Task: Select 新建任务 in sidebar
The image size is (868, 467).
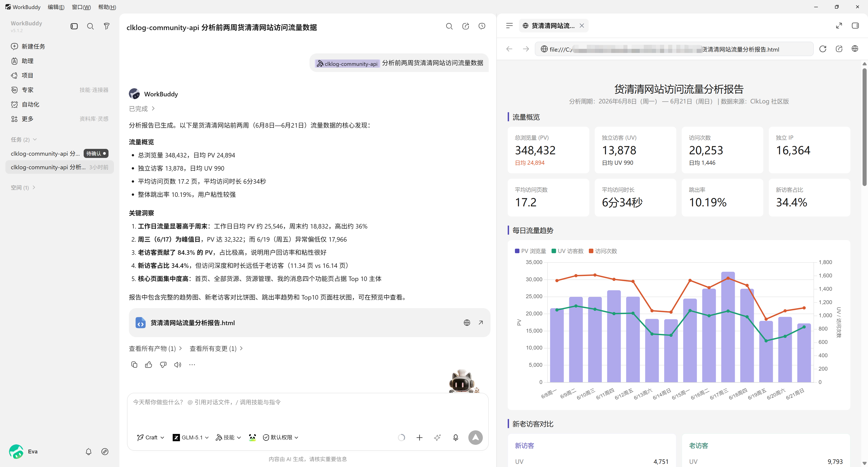Action: tap(60, 47)
